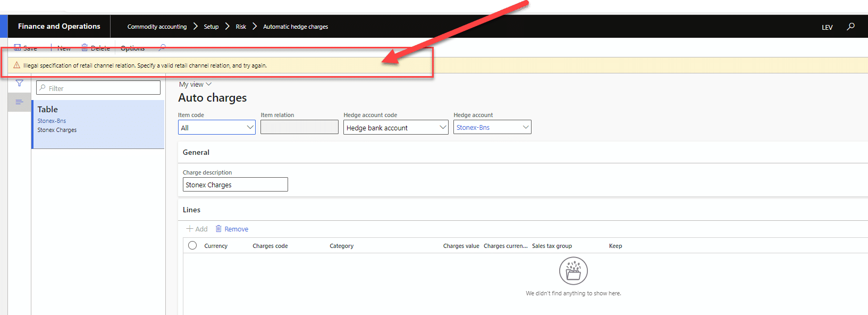The width and height of the screenshot is (868, 315).
Task: Click the Sales tax group column header
Action: tap(552, 246)
